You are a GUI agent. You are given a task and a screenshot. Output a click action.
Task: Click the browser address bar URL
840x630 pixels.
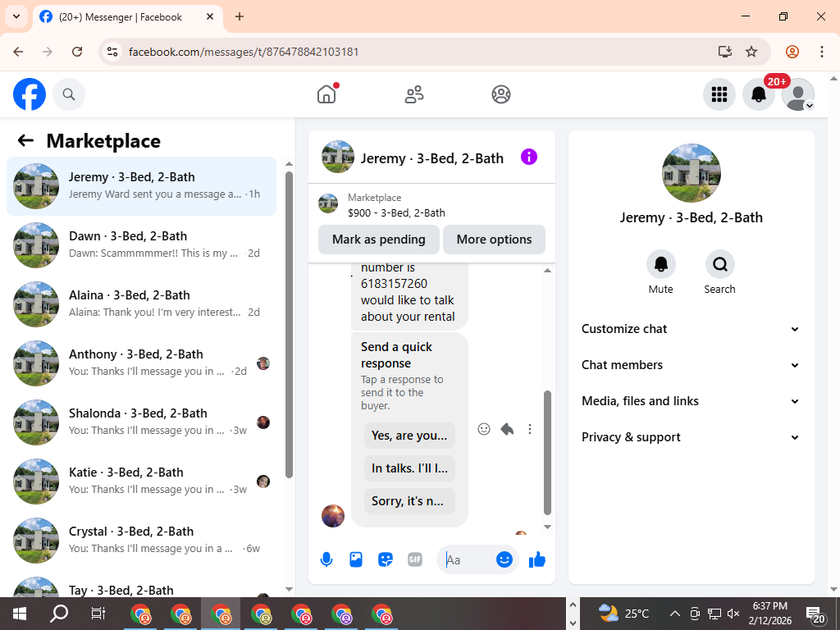coord(244,52)
